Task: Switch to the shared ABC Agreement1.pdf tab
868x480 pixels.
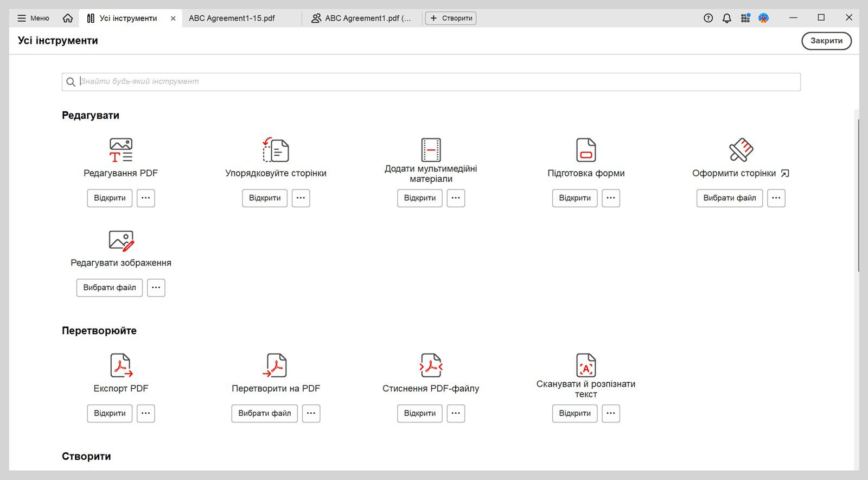Action: click(361, 18)
